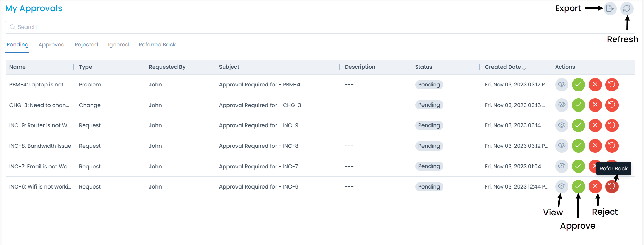Image resolution: width=644 pixels, height=245 pixels.
Task: Approve the CHG-3 change request
Action: point(578,105)
